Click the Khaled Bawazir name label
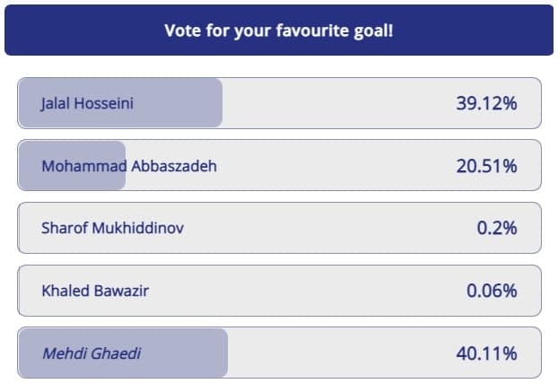This screenshot has height=392, width=558. [95, 291]
